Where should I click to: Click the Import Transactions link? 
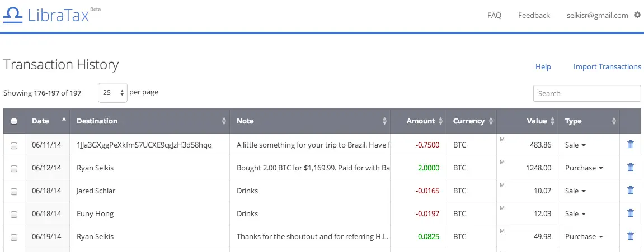[607, 67]
